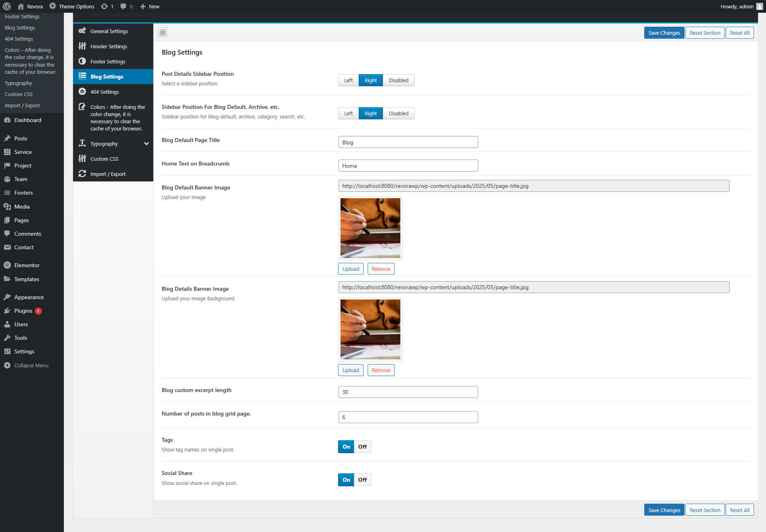This screenshot has width=766, height=532.
Task: Click the Import / Export refresh icon
Action: [82, 174]
